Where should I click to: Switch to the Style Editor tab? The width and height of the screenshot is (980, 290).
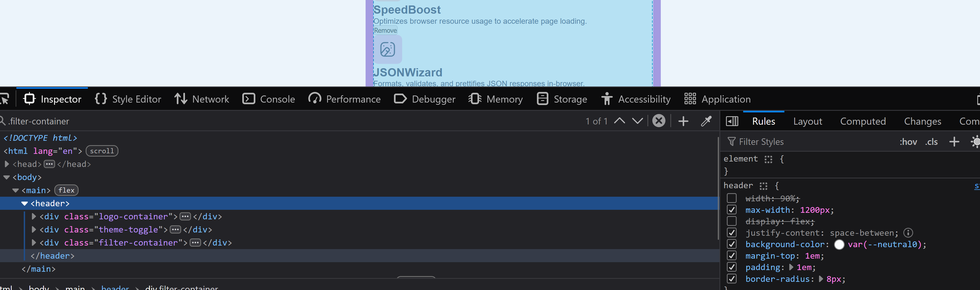pyautogui.click(x=128, y=99)
